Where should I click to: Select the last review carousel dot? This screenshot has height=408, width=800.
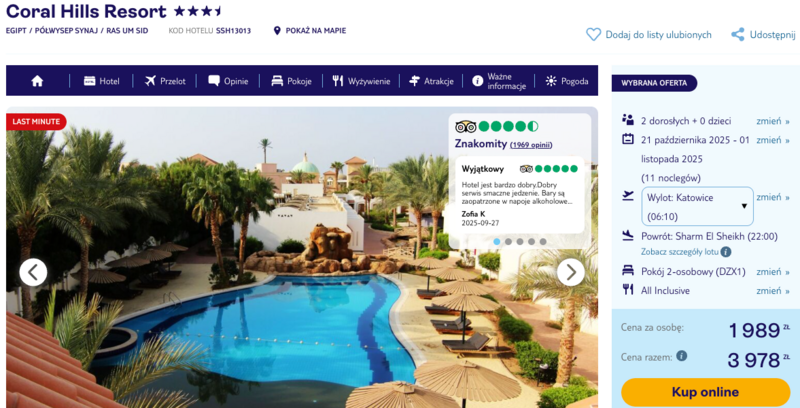pyautogui.click(x=543, y=242)
